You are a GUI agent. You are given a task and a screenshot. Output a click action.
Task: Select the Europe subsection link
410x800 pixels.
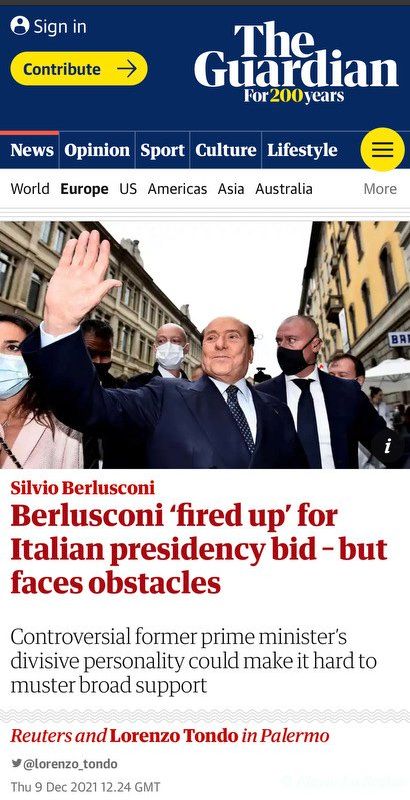click(84, 189)
